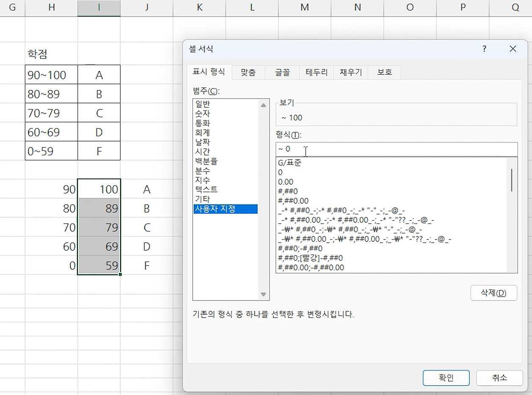
Task: Select 백분율 category
Action: point(226,161)
